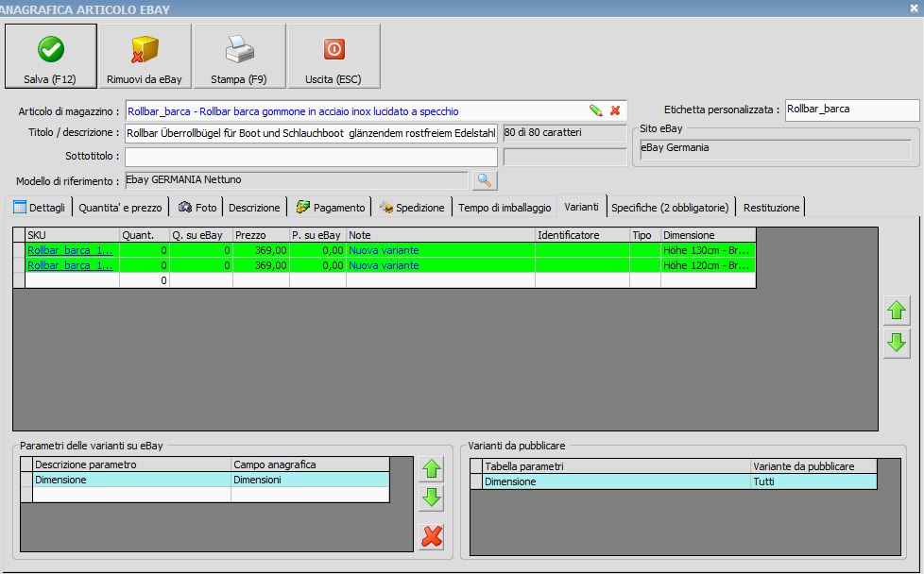Switch to Spedizione tab
Image resolution: width=924 pixels, height=574 pixels.
(x=412, y=208)
